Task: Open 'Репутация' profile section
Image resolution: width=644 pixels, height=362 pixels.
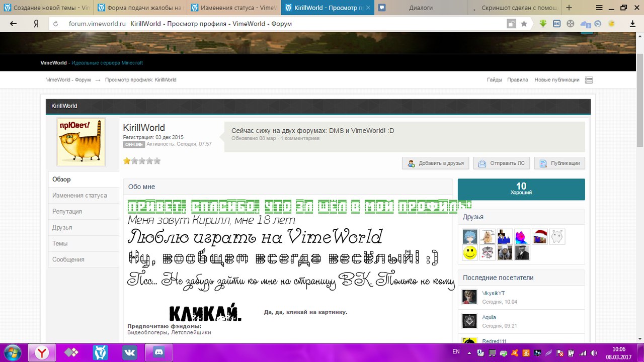Action: tap(84, 211)
